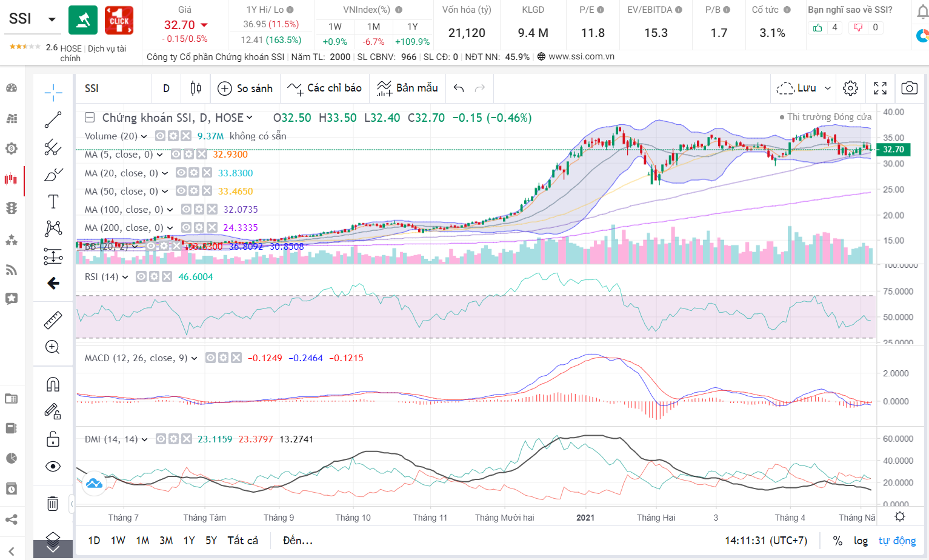Viewport: 929px width, 560px height.
Task: Open the Lưu save options dropdown arrow
Action: pos(828,88)
